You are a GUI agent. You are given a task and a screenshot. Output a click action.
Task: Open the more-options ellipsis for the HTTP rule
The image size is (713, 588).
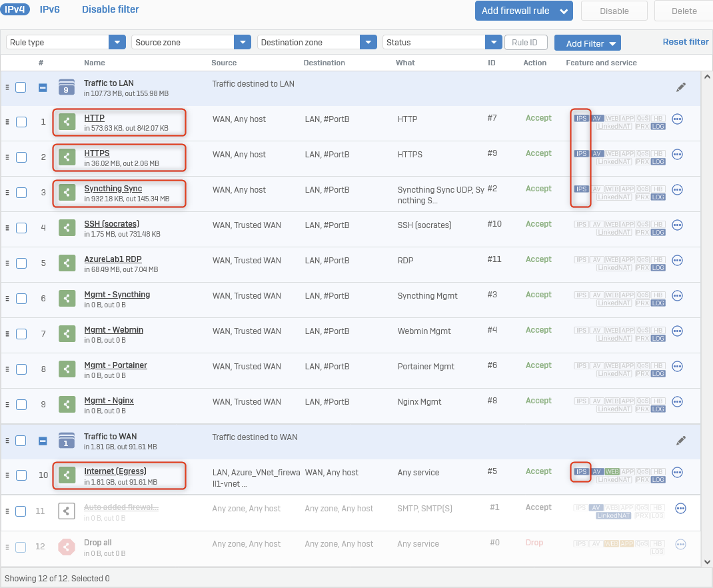click(x=678, y=119)
